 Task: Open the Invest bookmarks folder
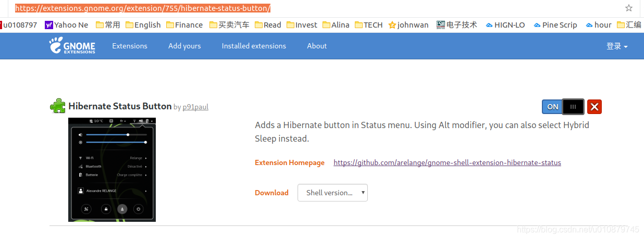click(x=302, y=24)
